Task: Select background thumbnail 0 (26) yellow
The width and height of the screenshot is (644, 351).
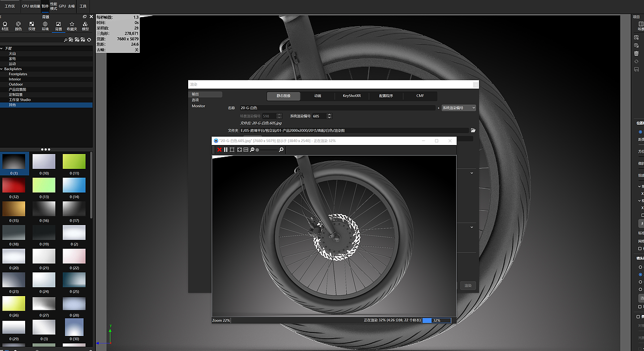Action: coord(14,303)
